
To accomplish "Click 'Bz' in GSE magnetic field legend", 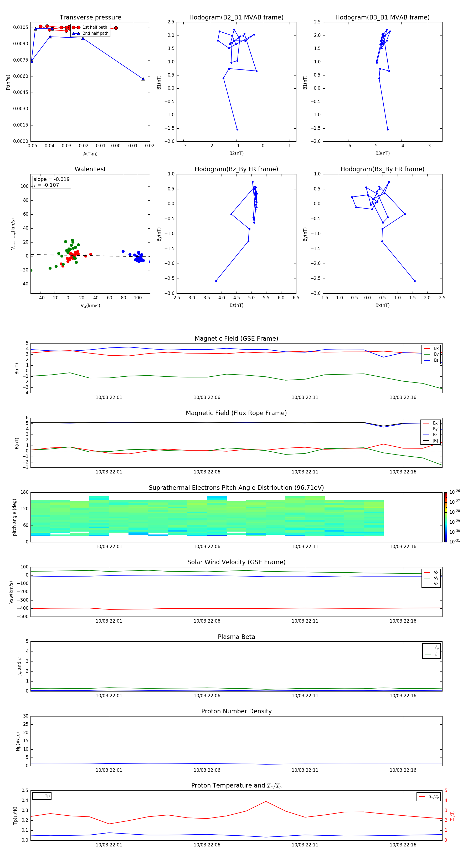I will click(x=431, y=360).
